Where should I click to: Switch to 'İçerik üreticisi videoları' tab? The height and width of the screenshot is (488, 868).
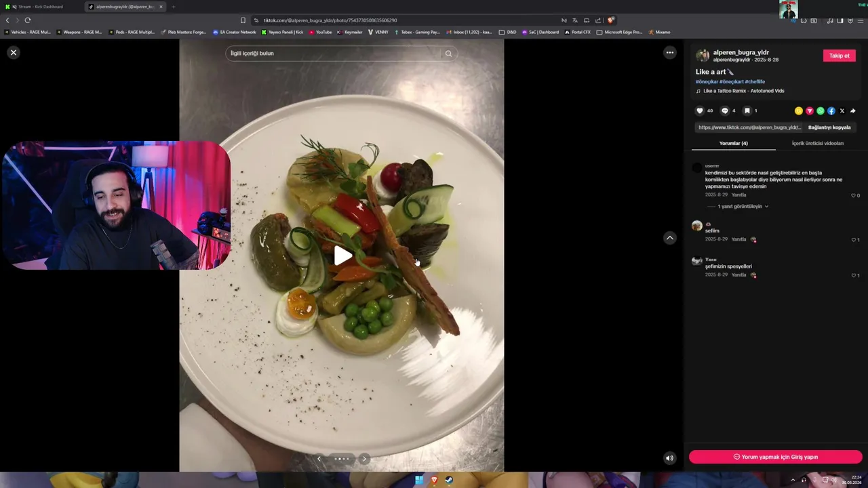pyautogui.click(x=818, y=144)
